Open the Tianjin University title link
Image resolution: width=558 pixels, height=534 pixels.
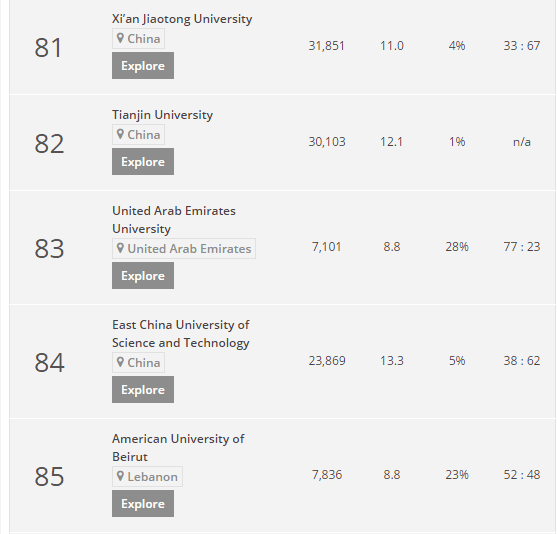[162, 115]
